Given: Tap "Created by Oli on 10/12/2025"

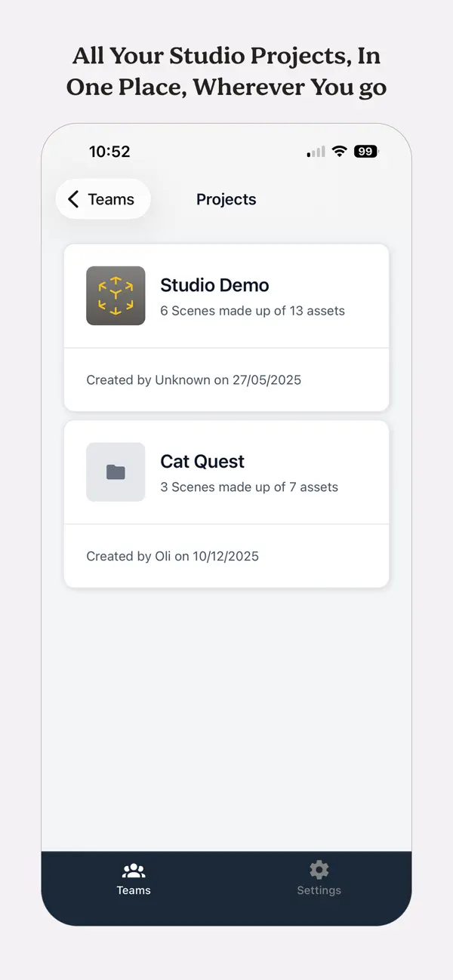Looking at the screenshot, I should [x=172, y=556].
